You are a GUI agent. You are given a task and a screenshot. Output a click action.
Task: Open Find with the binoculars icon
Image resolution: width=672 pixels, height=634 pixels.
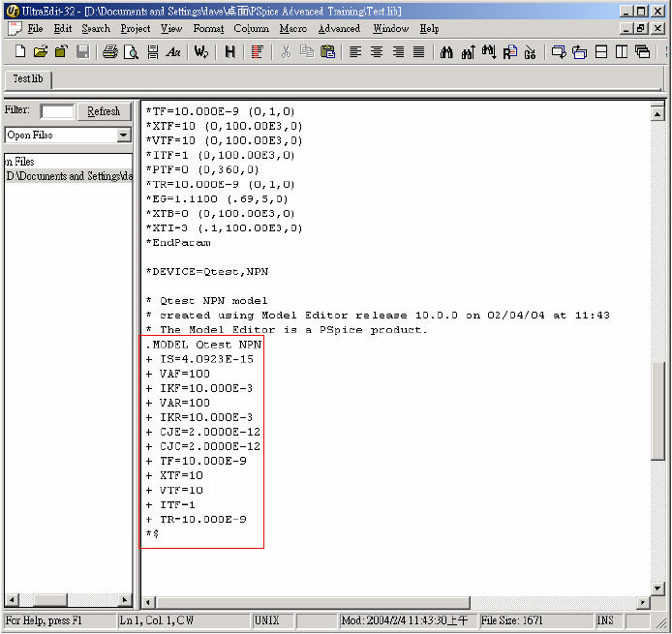[x=446, y=52]
